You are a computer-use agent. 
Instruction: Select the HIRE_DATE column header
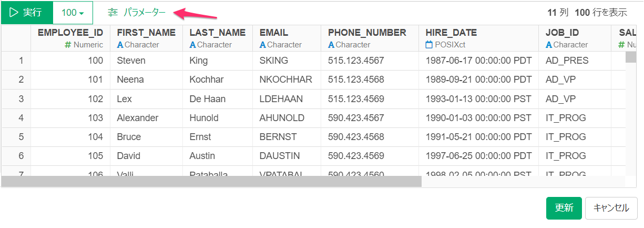pyautogui.click(x=478, y=38)
